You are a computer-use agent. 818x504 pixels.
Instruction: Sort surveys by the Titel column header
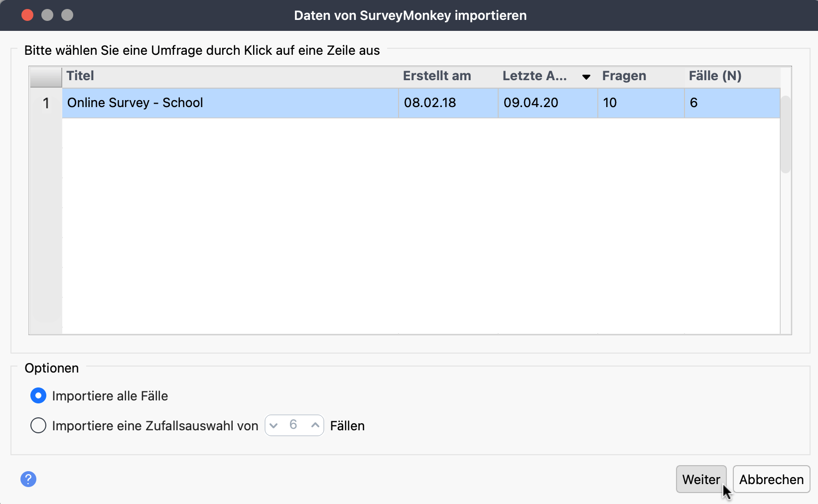click(230, 77)
